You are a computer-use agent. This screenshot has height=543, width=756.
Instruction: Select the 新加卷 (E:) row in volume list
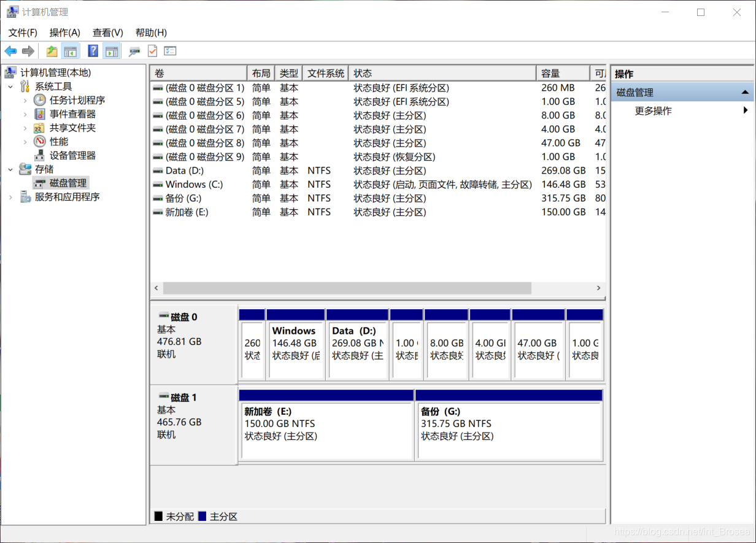tap(378, 212)
